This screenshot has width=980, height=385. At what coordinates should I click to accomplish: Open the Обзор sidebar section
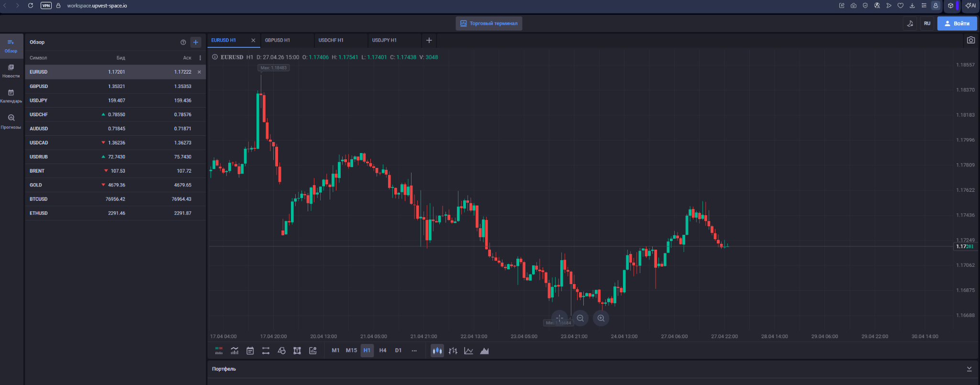coord(11,46)
